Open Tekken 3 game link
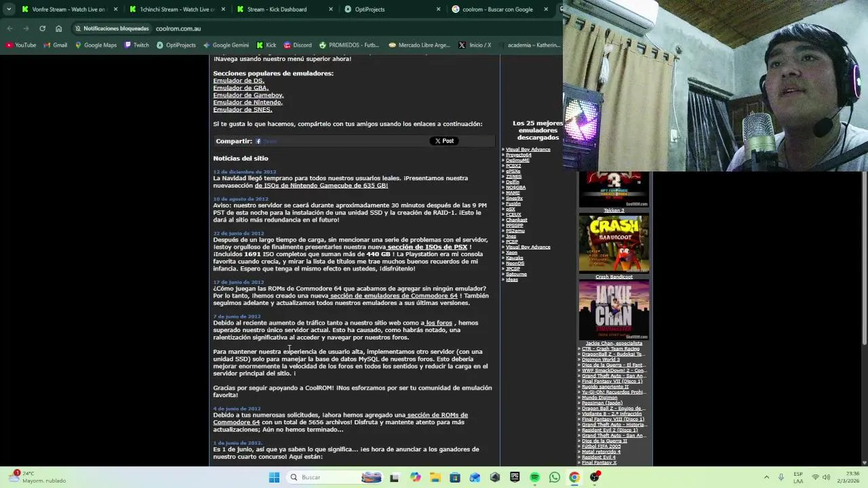This screenshot has width=868, height=488. [x=614, y=211]
